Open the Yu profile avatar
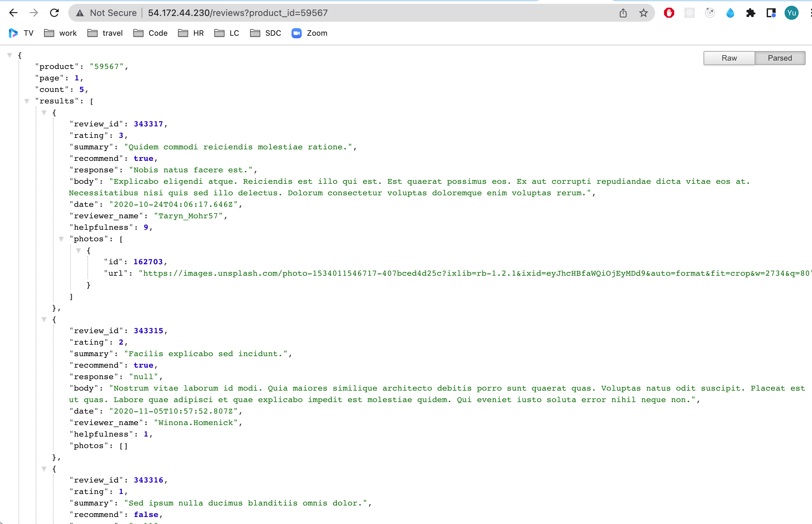The image size is (812, 524). (791, 13)
